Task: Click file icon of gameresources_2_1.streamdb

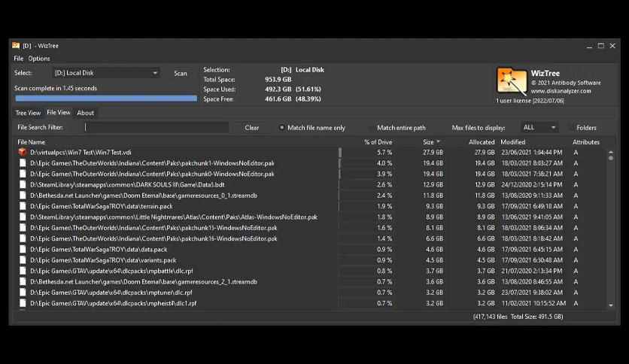Action: 23,282
